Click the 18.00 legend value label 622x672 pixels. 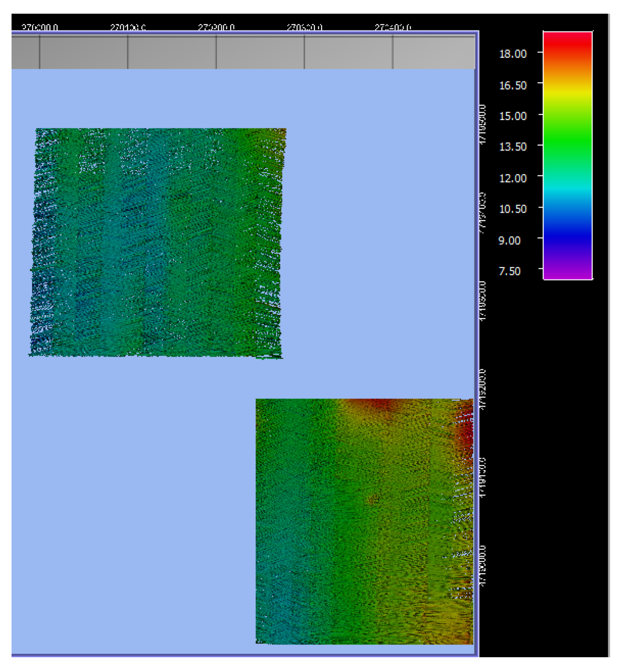[513, 54]
